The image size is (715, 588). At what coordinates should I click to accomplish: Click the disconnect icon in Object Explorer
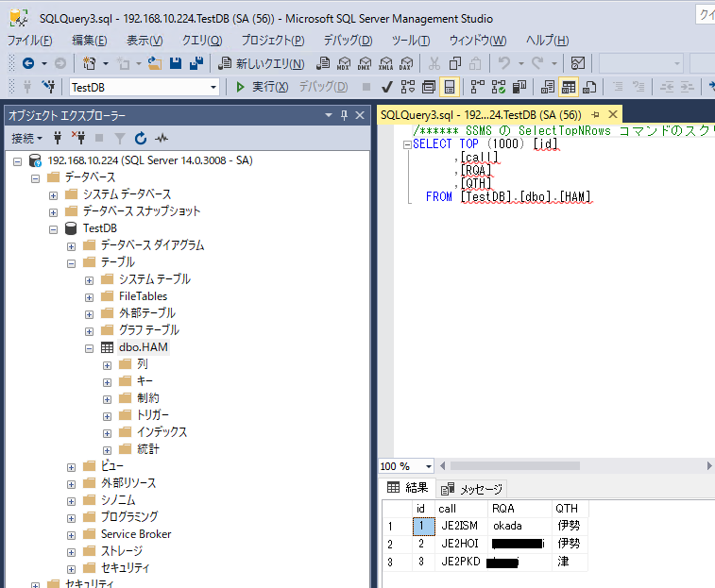click(78, 138)
